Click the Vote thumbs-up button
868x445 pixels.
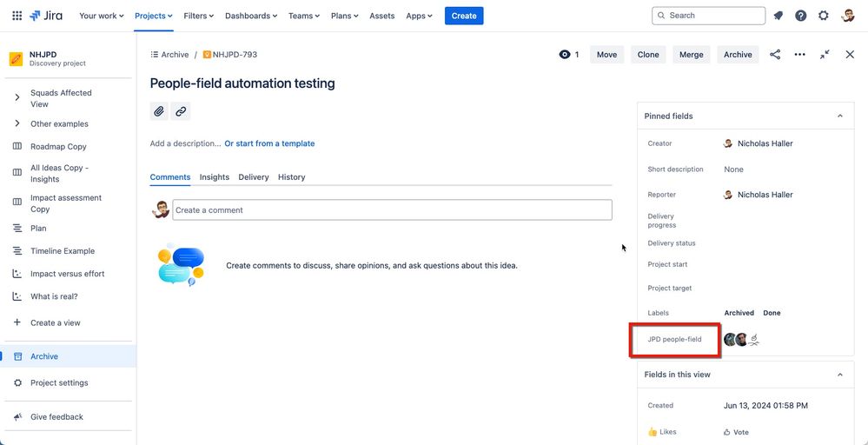point(736,432)
